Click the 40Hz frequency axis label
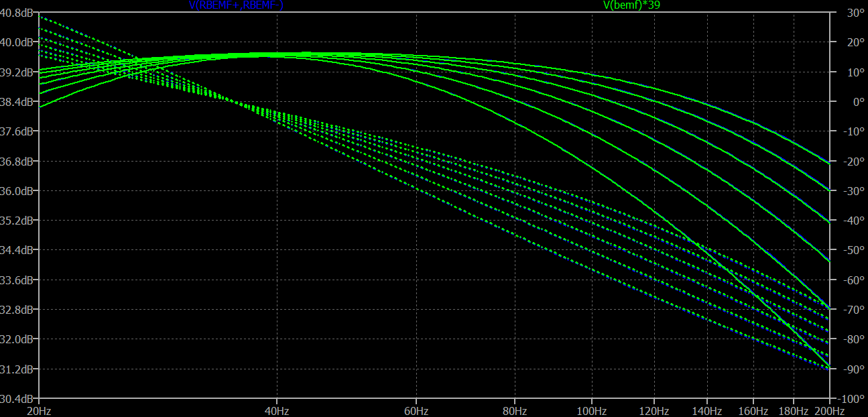 click(277, 410)
